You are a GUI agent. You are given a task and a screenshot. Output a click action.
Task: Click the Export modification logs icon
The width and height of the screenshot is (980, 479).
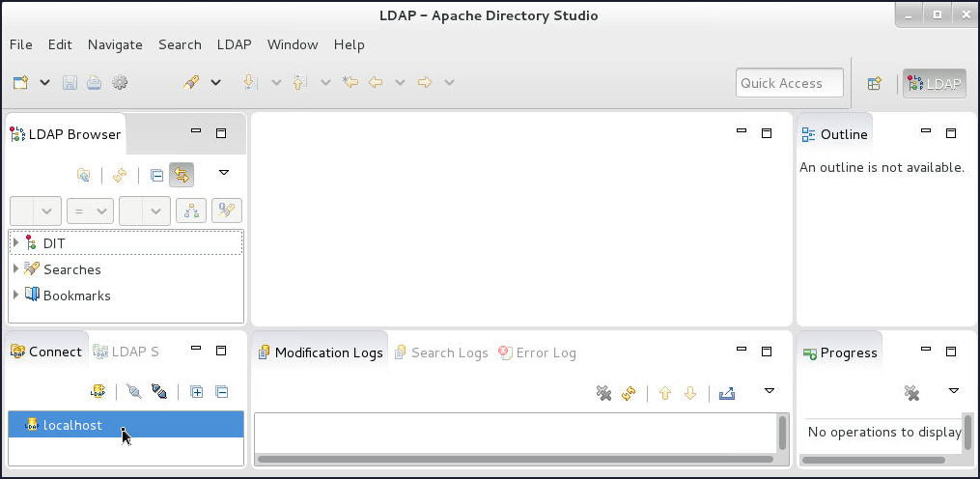(x=727, y=393)
